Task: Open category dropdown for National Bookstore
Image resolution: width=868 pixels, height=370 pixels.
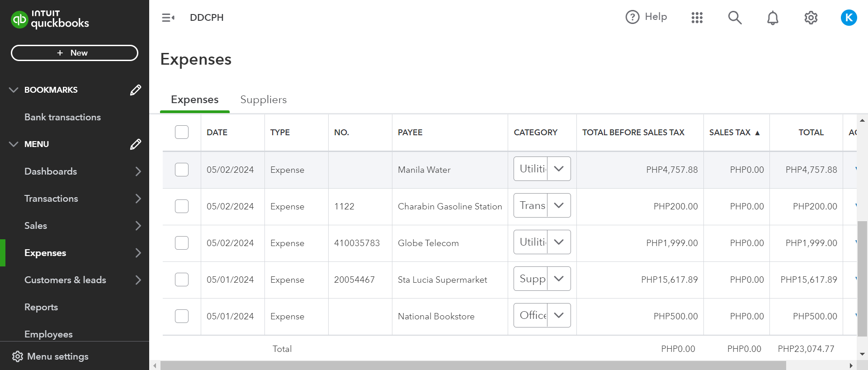Action: (559, 315)
